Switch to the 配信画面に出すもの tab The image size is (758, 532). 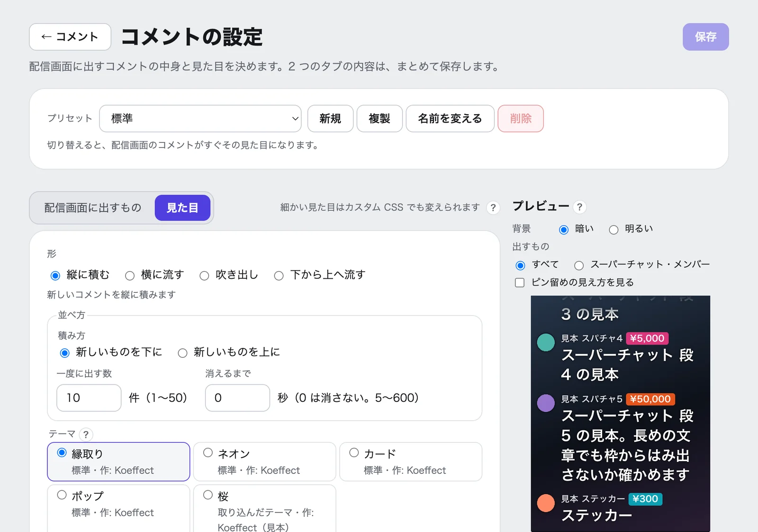93,208
